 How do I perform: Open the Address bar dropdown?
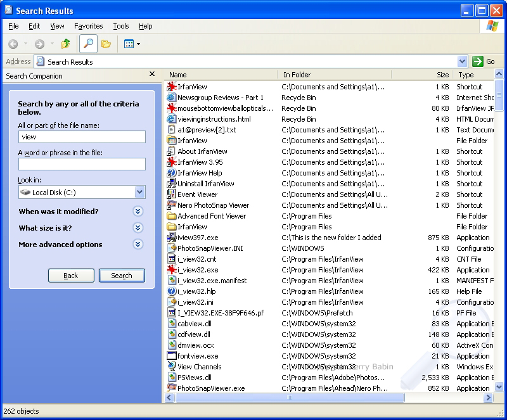point(463,61)
